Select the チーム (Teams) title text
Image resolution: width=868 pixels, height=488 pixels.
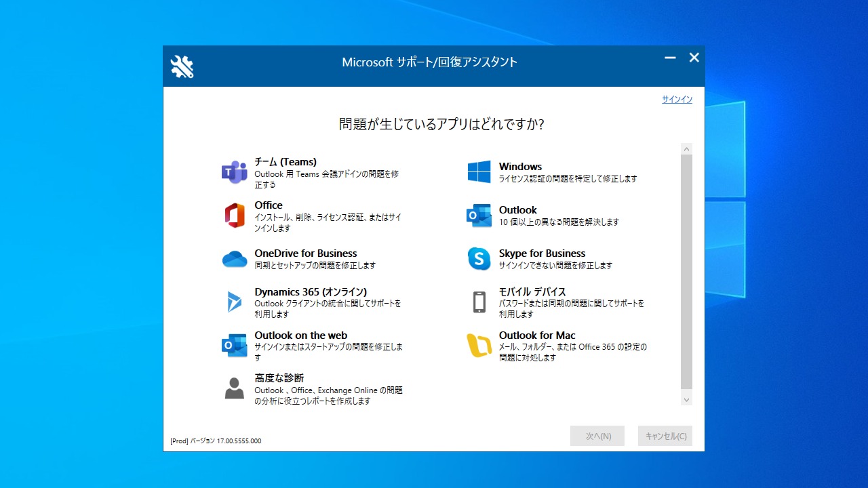(285, 162)
